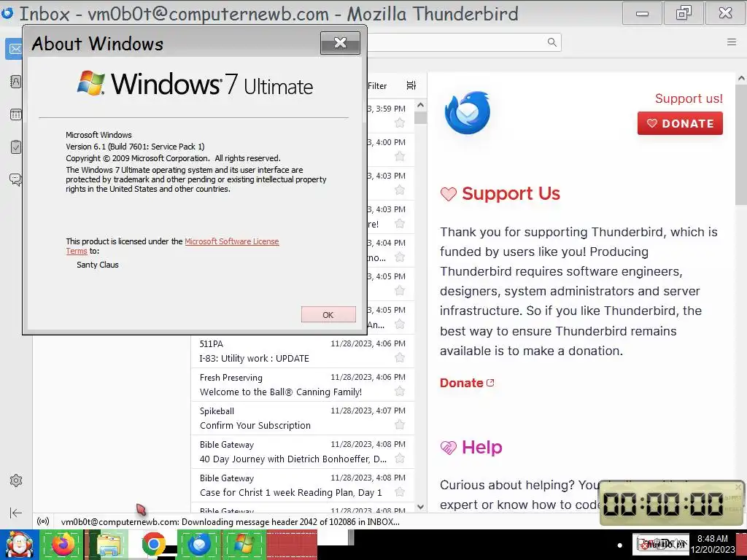Open the Calendar sidebar icon
The width and height of the screenshot is (747, 560).
(x=16, y=114)
